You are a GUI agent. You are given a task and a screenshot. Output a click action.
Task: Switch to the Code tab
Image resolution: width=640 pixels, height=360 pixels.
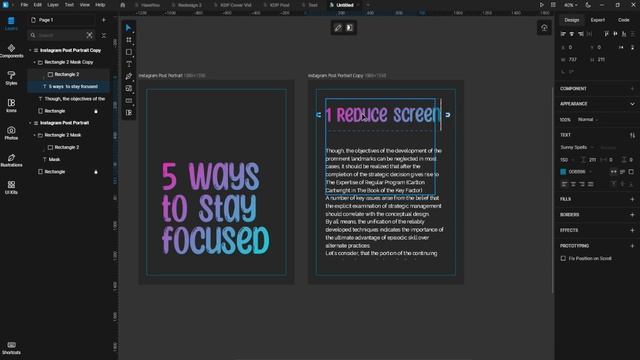(623, 20)
